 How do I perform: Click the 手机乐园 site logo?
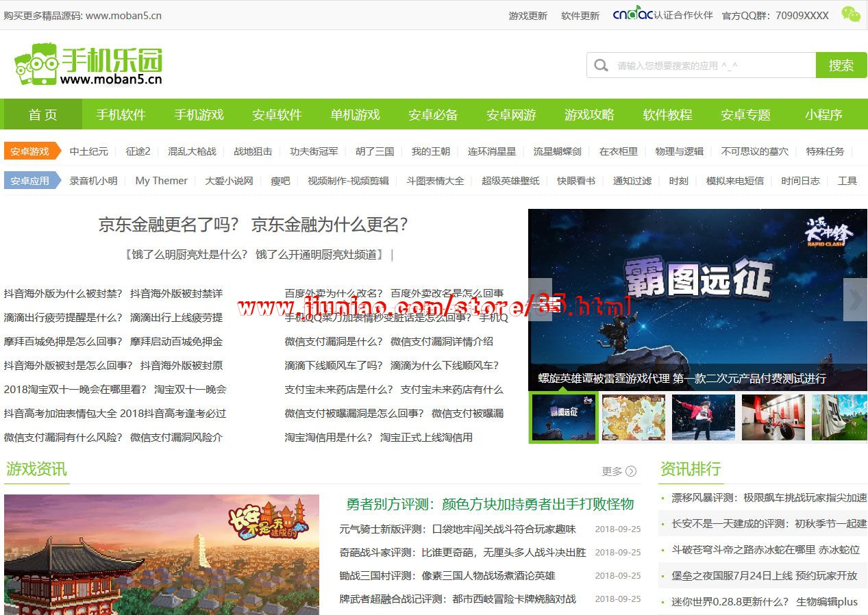88,64
